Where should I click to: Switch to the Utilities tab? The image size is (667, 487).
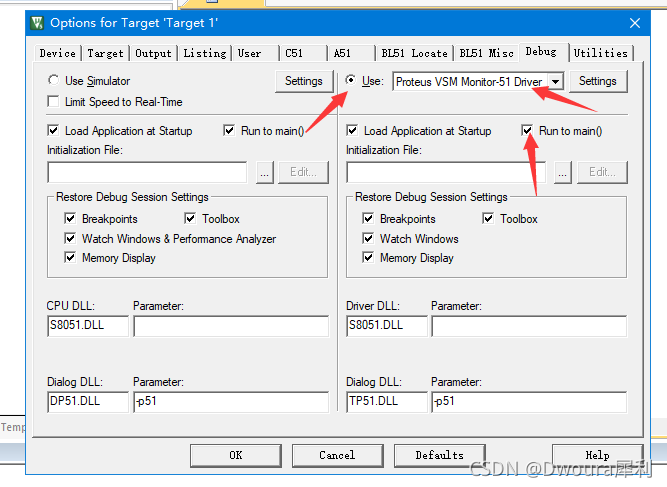point(600,54)
